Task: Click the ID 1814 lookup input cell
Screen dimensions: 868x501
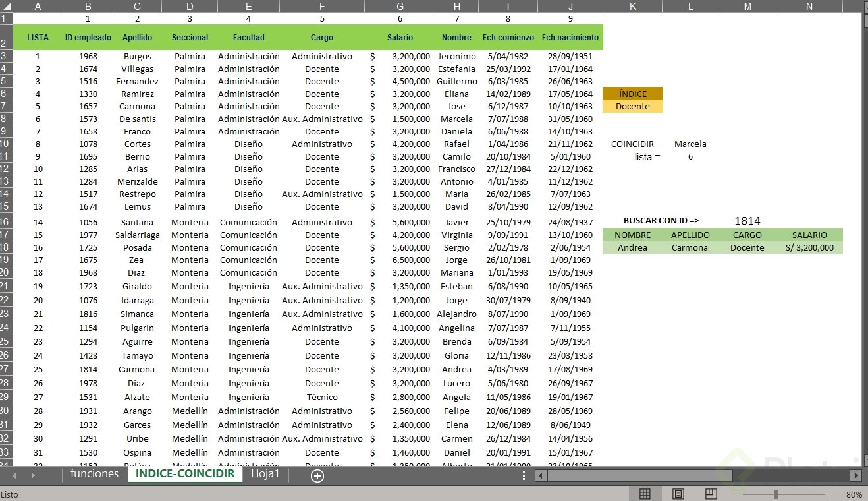Action: coord(747,221)
